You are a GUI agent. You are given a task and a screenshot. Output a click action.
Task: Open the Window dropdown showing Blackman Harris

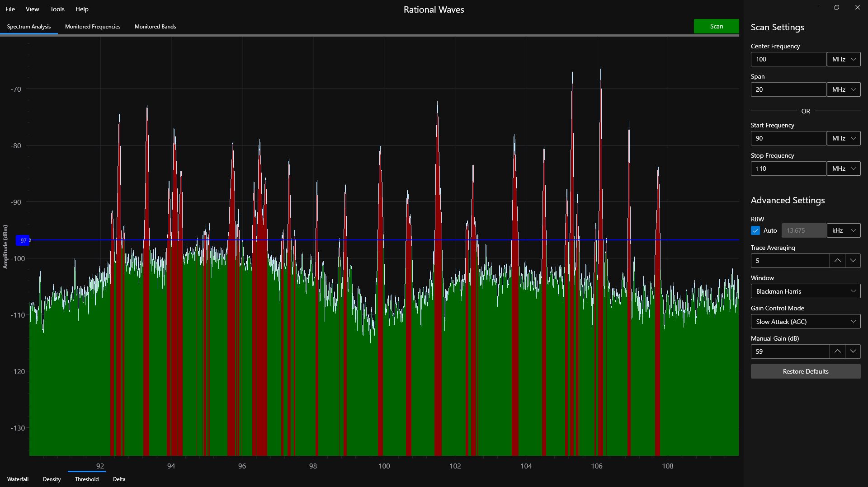click(805, 291)
